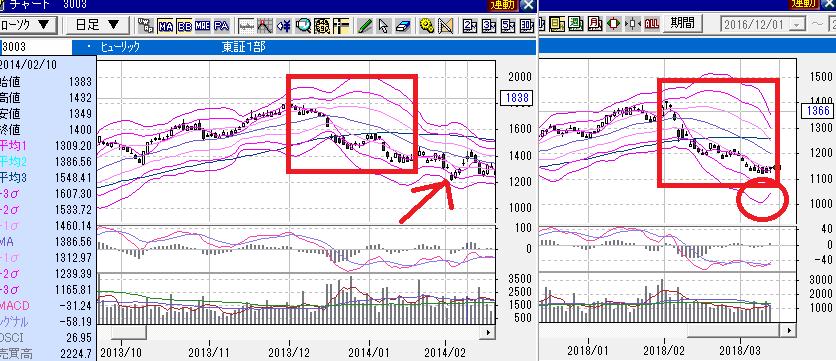Click the price line chart icon after PA
The width and height of the screenshot is (836, 361).
point(246,25)
